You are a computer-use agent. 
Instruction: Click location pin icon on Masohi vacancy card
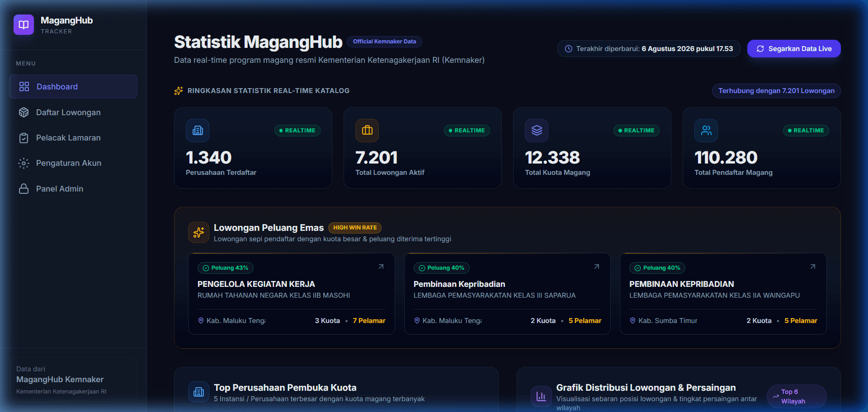pos(201,321)
